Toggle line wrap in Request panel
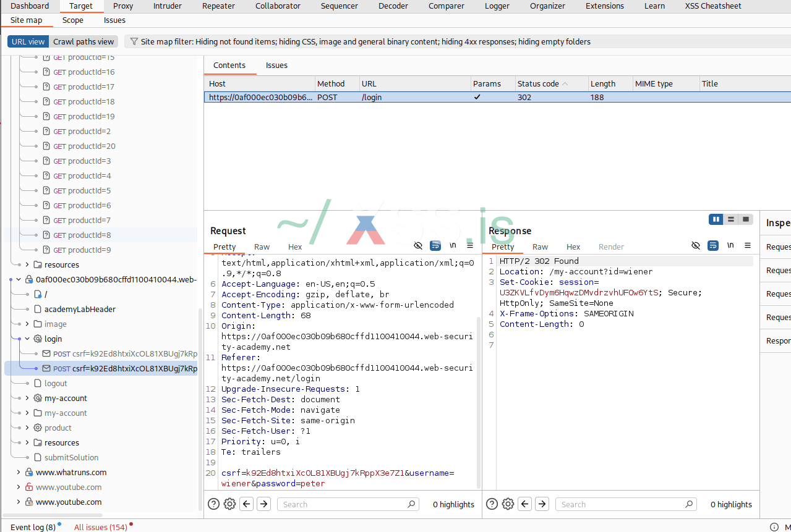This screenshot has width=791, height=532. click(x=435, y=246)
